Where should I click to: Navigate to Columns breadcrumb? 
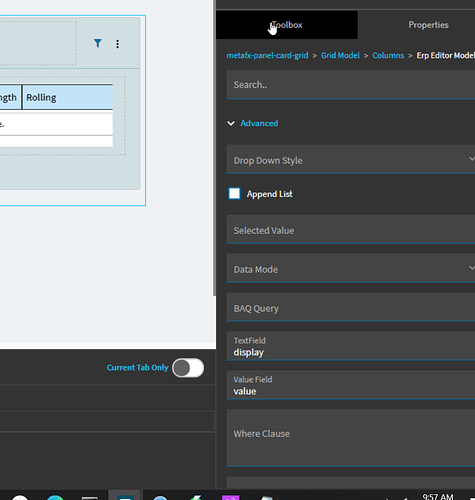coord(388,55)
